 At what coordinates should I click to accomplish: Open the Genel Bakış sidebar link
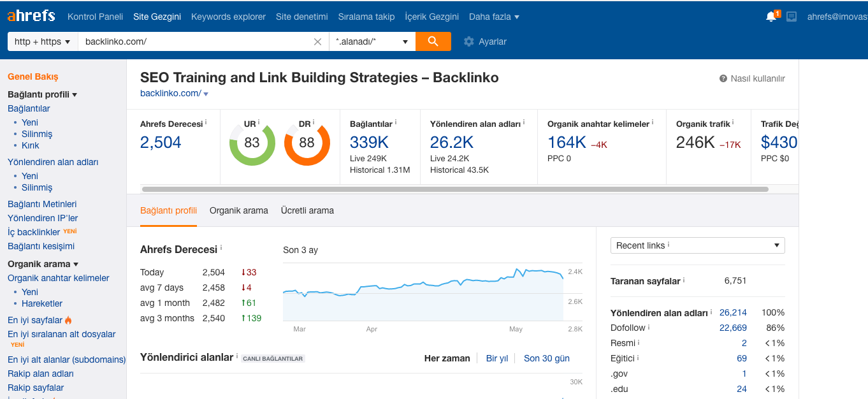pos(33,76)
